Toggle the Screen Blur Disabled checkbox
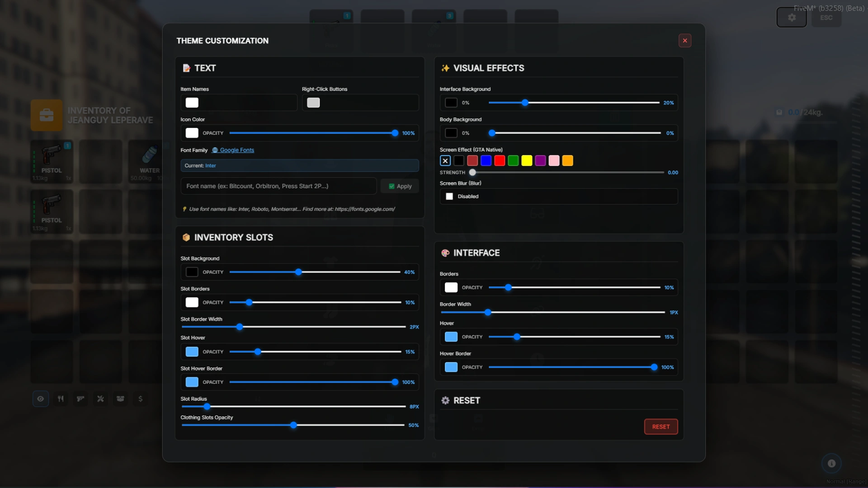The image size is (868, 488). (x=449, y=197)
